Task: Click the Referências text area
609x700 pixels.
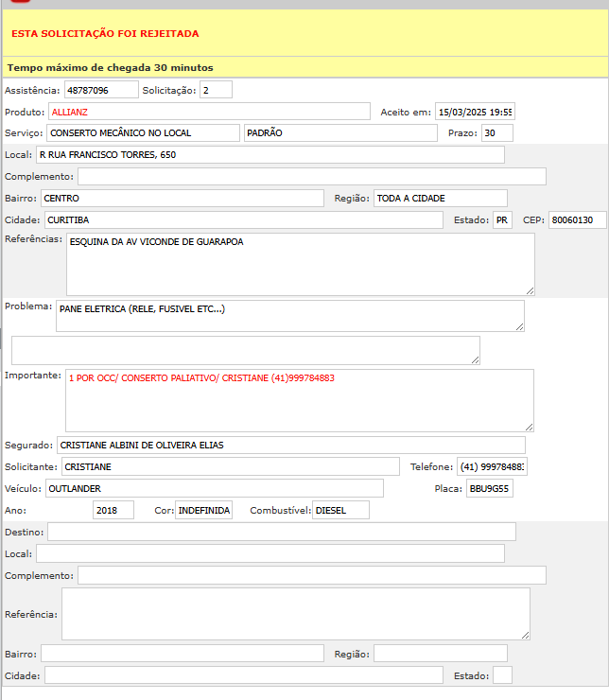Action: (300, 264)
